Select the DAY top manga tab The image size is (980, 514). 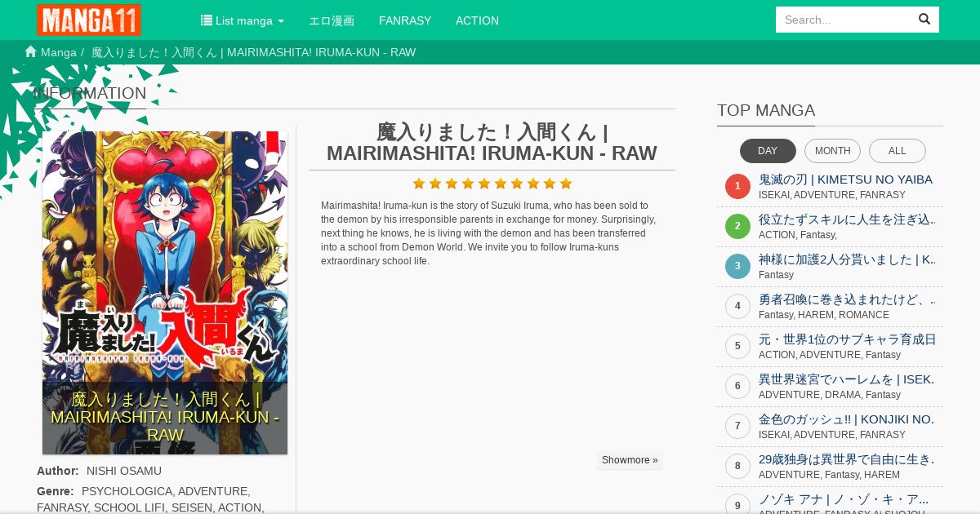point(768,151)
